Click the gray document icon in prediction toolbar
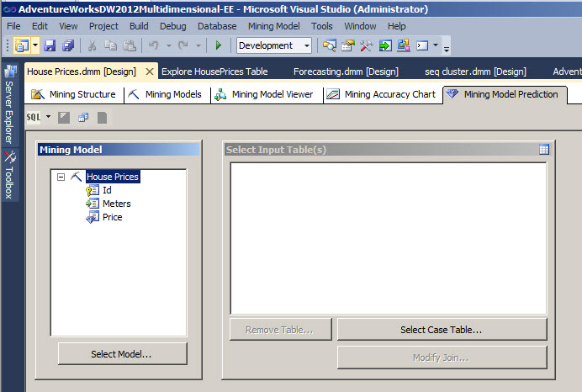This screenshot has width=582, height=392. (x=102, y=118)
